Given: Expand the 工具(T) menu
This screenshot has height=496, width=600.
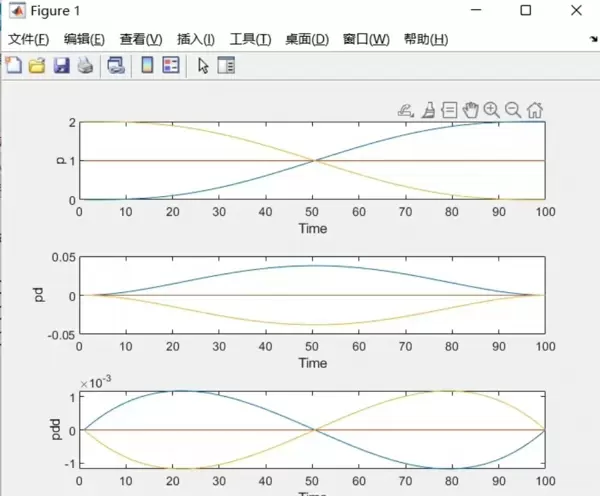Looking at the screenshot, I should (x=250, y=39).
